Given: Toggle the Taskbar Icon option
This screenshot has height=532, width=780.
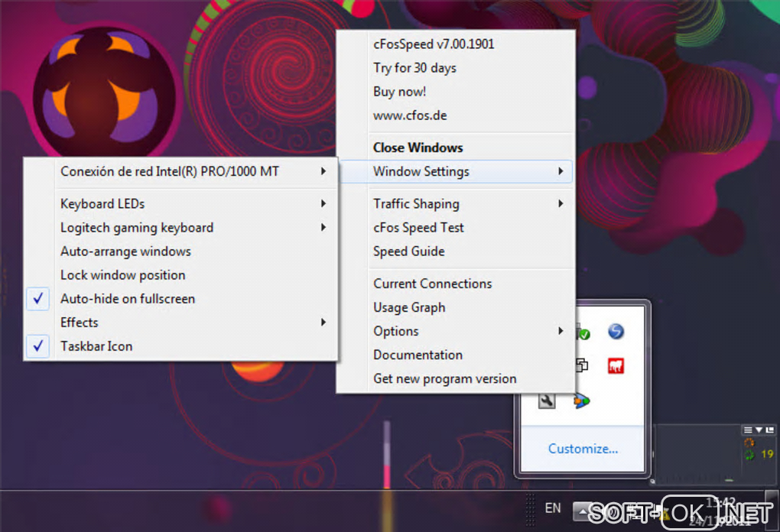Looking at the screenshot, I should [181, 346].
